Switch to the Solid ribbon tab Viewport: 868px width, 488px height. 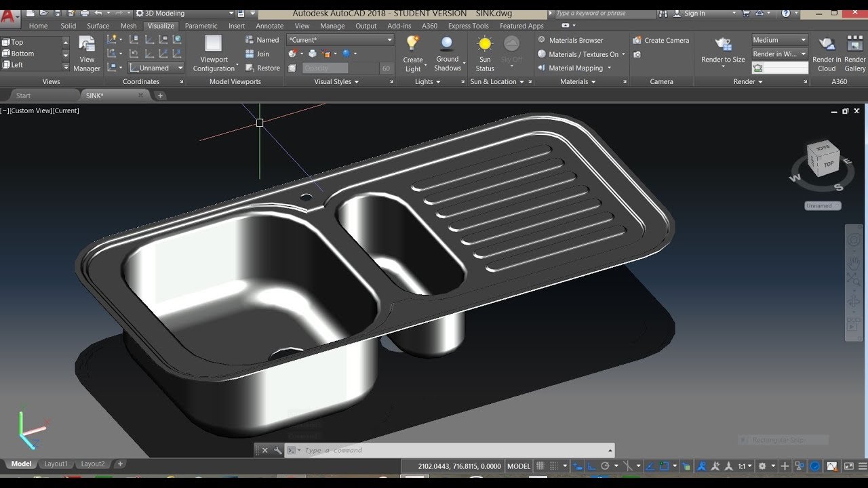coord(68,26)
